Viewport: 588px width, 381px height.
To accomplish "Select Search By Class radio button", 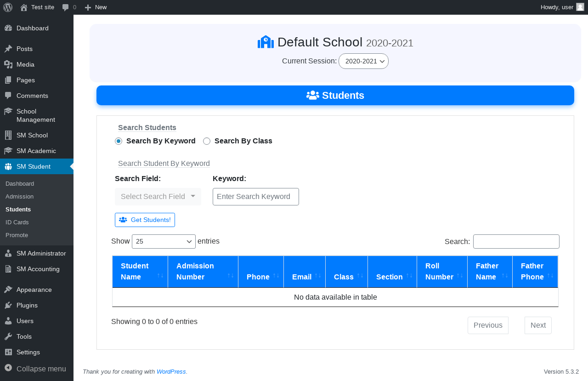I will point(207,141).
